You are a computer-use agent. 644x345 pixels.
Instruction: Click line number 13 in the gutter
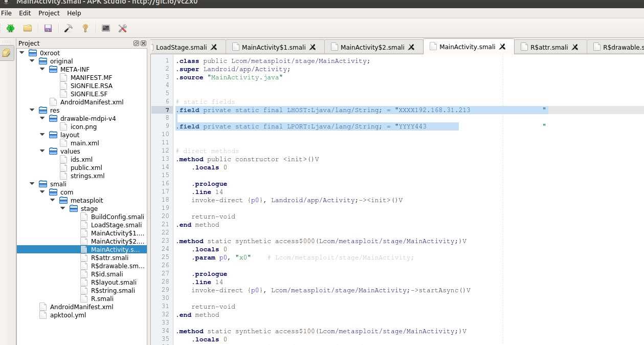tap(165, 159)
